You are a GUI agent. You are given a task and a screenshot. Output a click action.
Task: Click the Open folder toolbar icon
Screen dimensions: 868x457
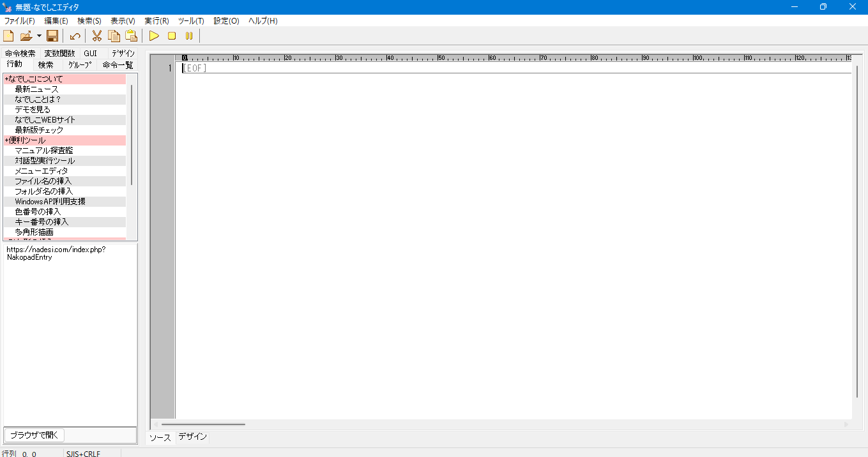26,36
